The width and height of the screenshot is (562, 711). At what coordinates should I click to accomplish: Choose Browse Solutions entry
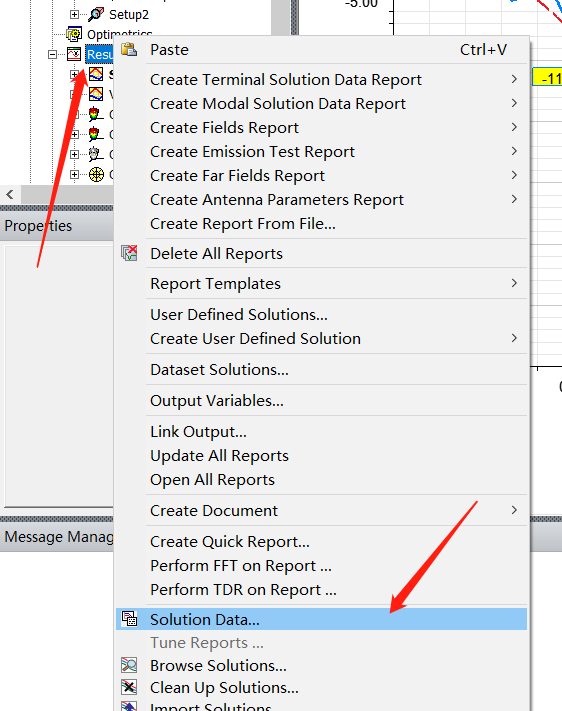pyautogui.click(x=322, y=665)
